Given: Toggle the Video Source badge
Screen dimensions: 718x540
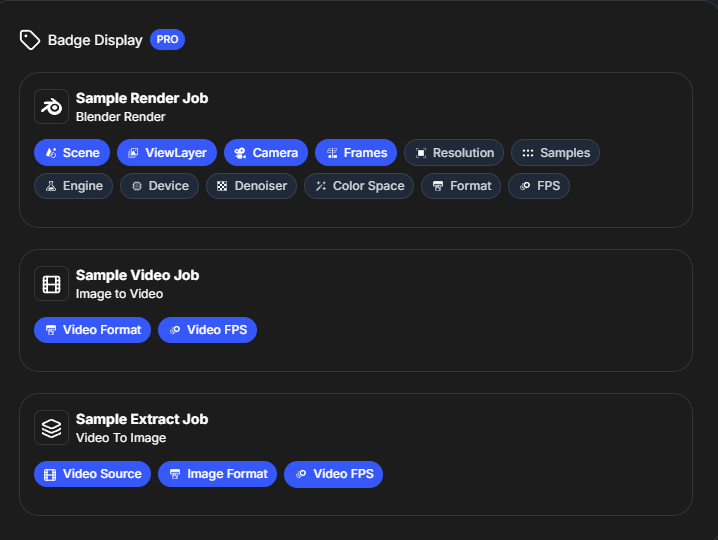Looking at the screenshot, I should [x=92, y=474].
